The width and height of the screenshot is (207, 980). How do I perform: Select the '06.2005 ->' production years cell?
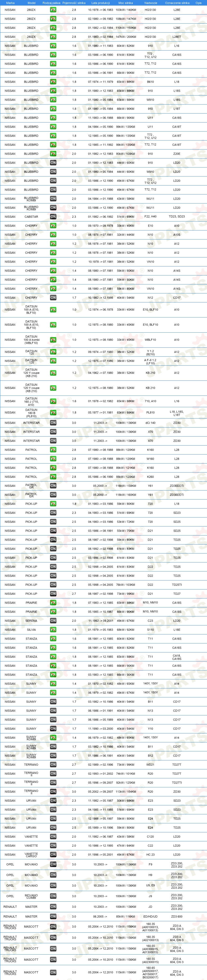(x=101, y=917)
